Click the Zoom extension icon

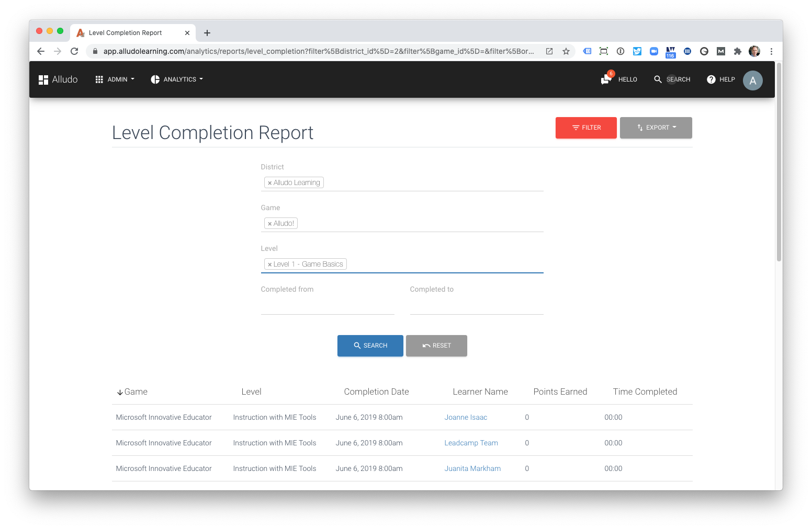coord(654,51)
